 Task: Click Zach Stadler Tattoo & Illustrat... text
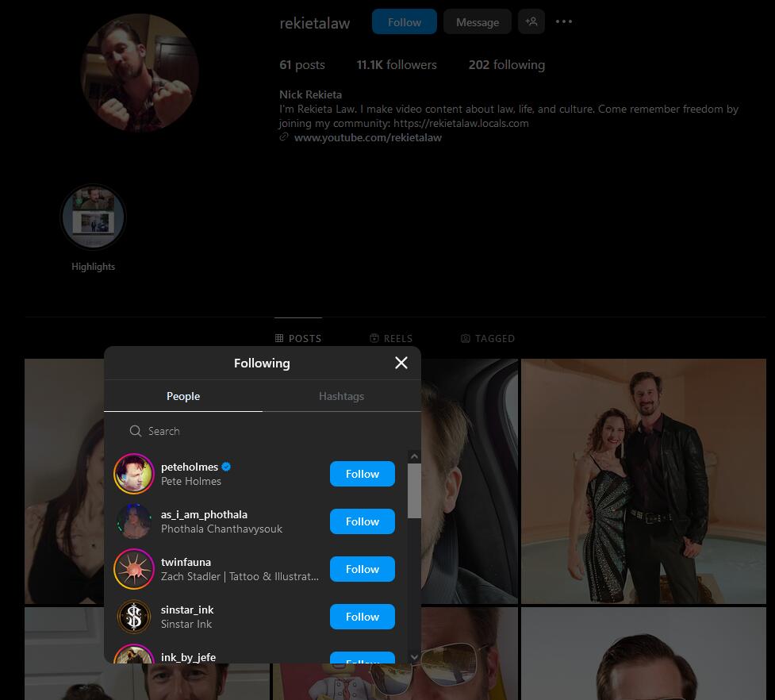click(x=240, y=576)
